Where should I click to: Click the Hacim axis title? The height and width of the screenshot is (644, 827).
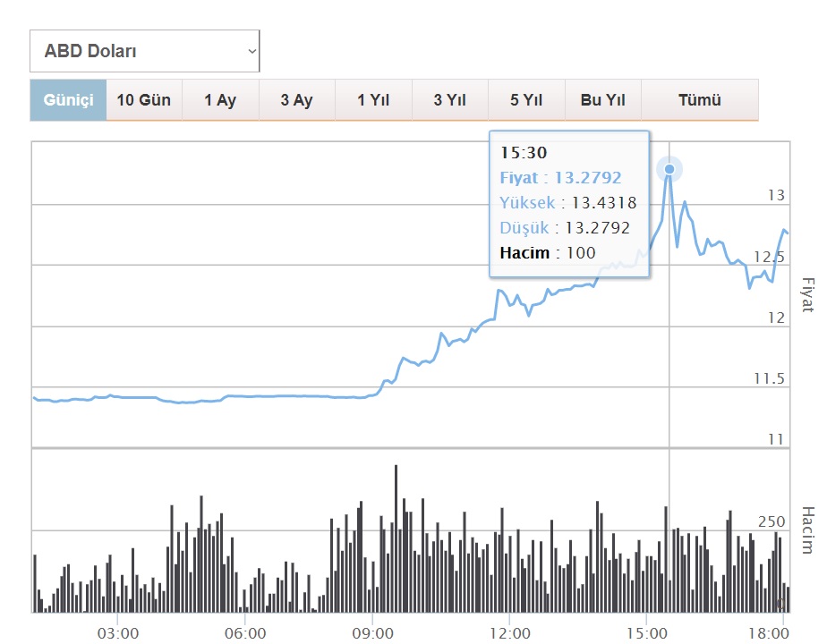(x=808, y=530)
